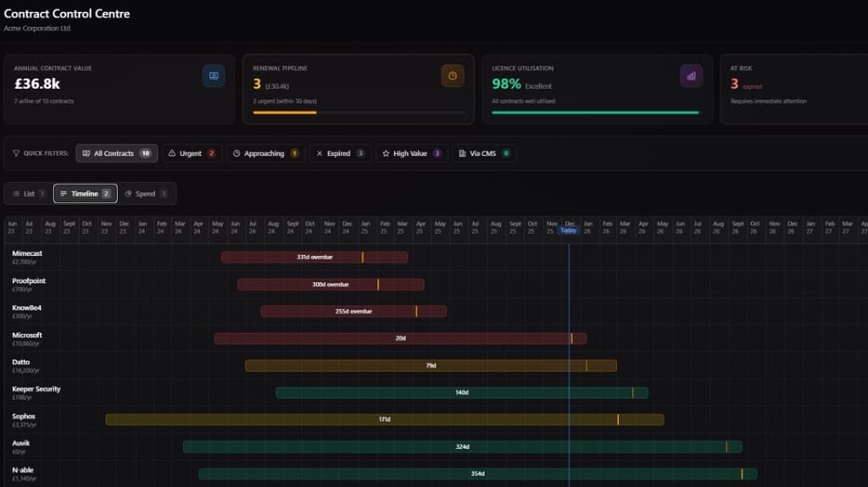Image resolution: width=868 pixels, height=487 pixels.
Task: Click the Keeper Security 140d bar
Action: click(x=462, y=393)
